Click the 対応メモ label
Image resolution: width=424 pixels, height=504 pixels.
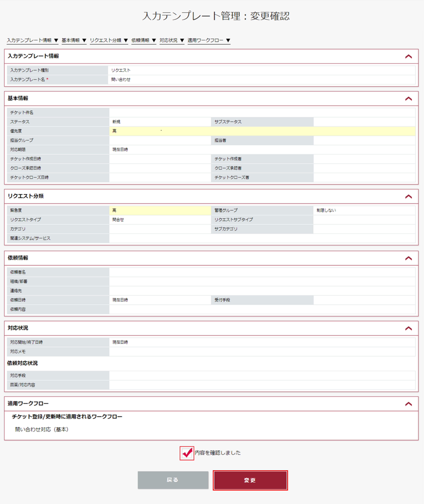18,351
